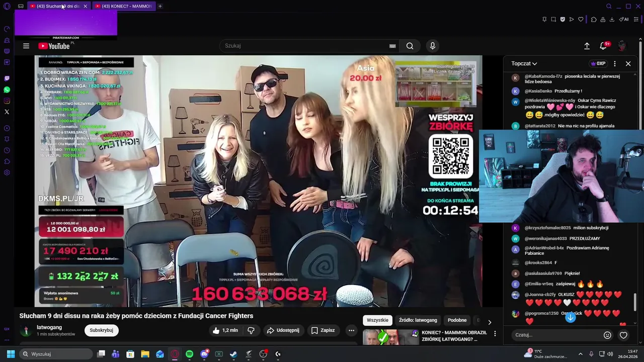
Task: Open emoji picker in chat input
Action: coord(607,335)
